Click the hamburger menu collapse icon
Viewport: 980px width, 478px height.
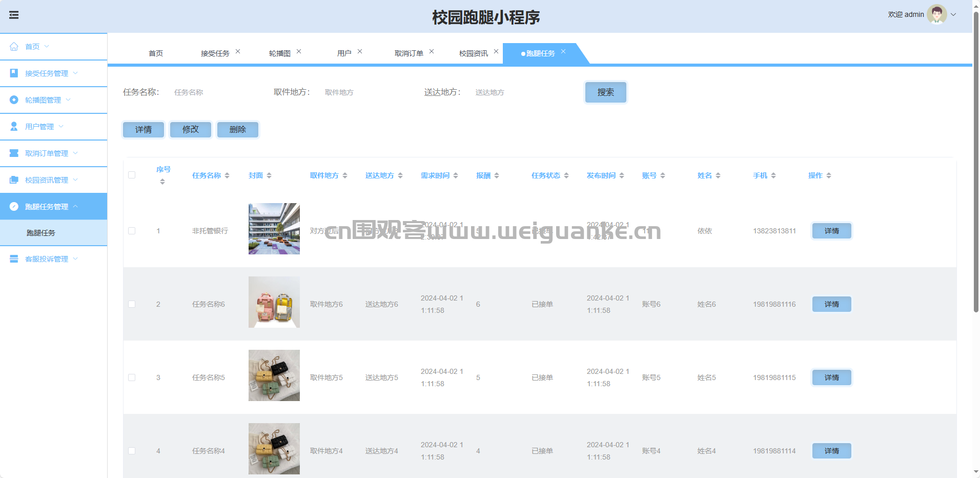click(x=14, y=15)
